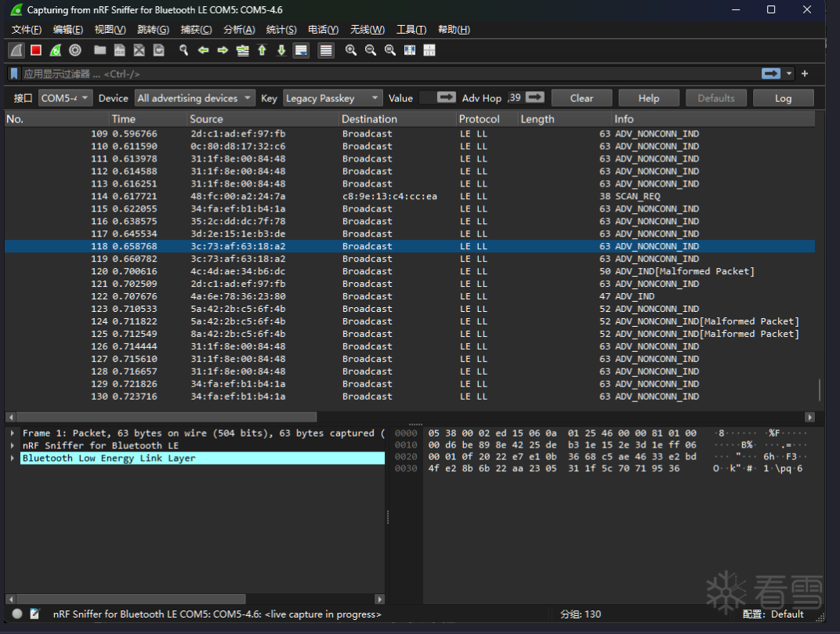Open the 分析(A) menu
840x634 pixels.
tap(239, 30)
